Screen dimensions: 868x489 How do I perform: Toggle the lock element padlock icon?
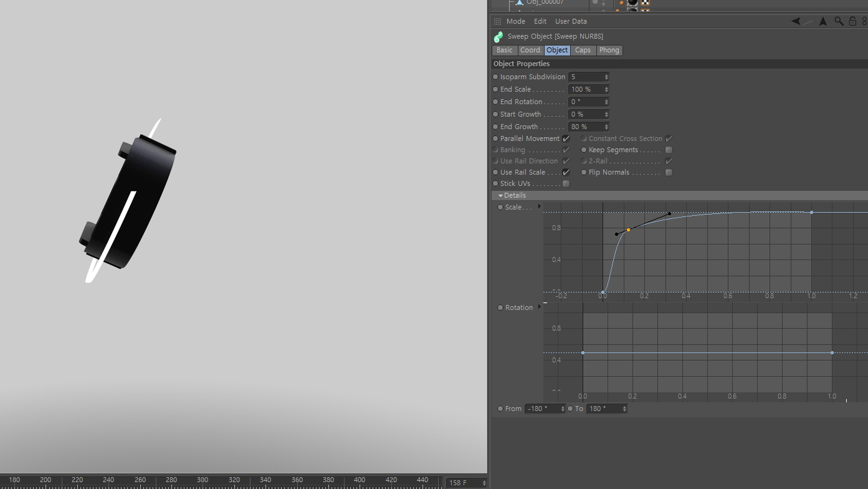[x=852, y=21]
